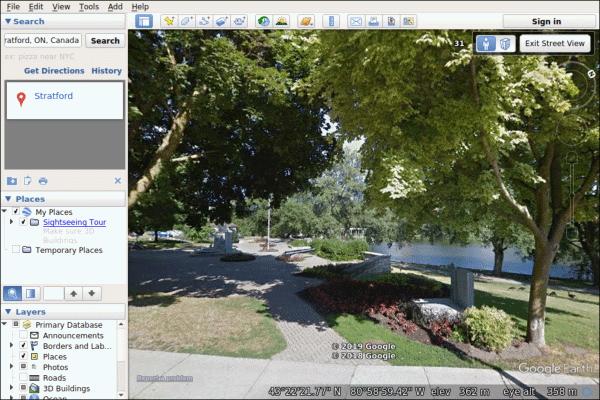Viewport: 600px width, 400px height.
Task: Open the search History link
Action: pos(106,71)
